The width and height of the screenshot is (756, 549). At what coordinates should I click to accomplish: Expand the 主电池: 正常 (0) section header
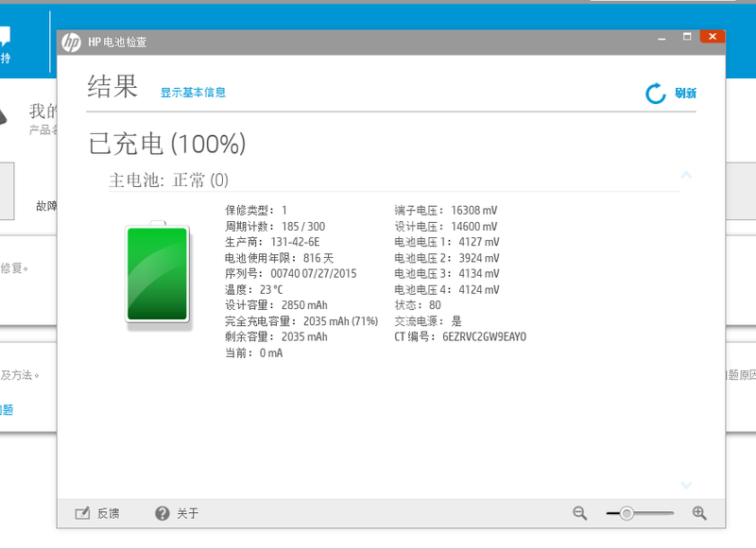pos(168,180)
